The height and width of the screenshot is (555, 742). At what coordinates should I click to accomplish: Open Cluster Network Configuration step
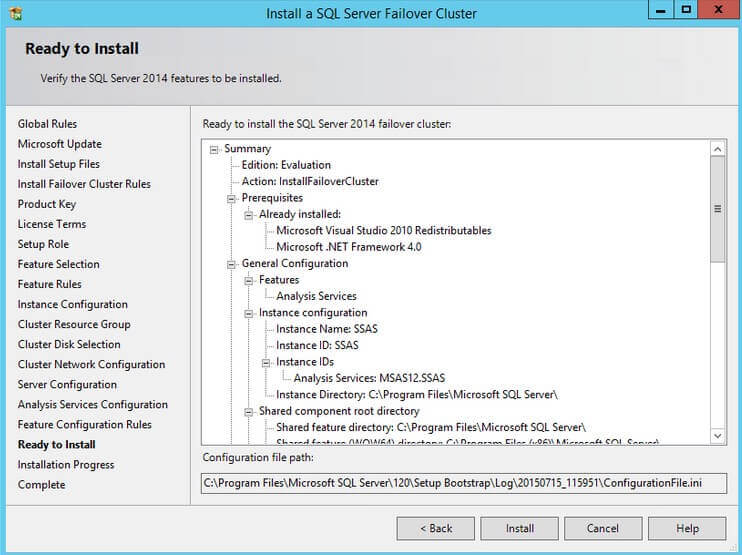click(92, 364)
